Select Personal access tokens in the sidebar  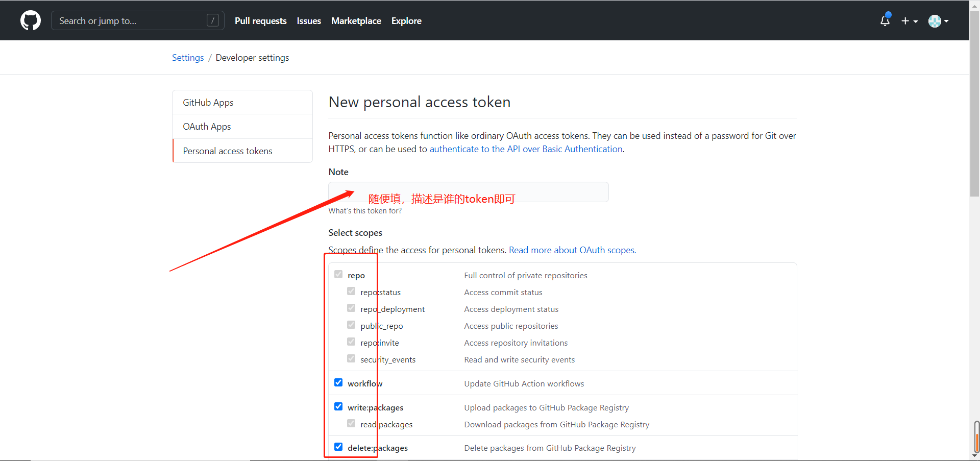pos(242,151)
